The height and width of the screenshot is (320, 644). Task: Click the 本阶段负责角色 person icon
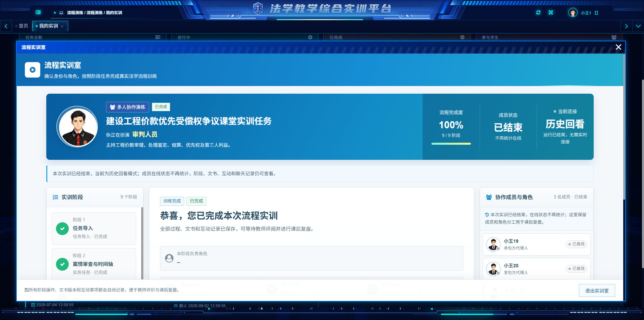click(169, 258)
